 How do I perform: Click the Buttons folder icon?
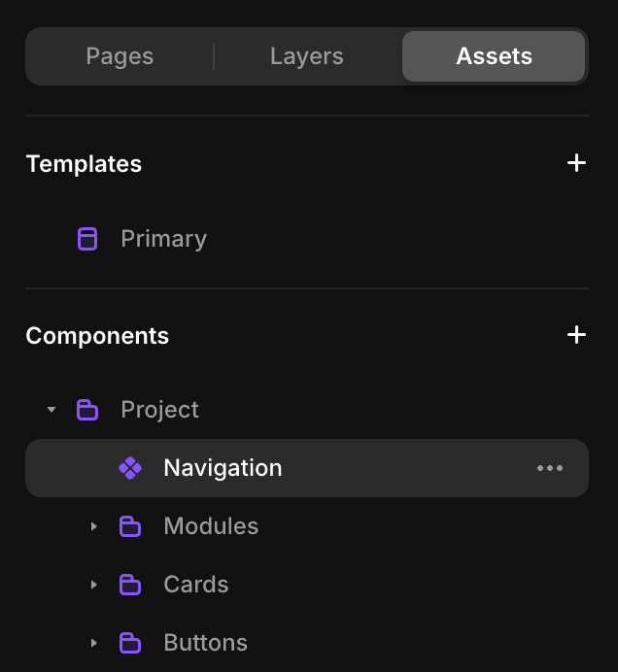130,643
